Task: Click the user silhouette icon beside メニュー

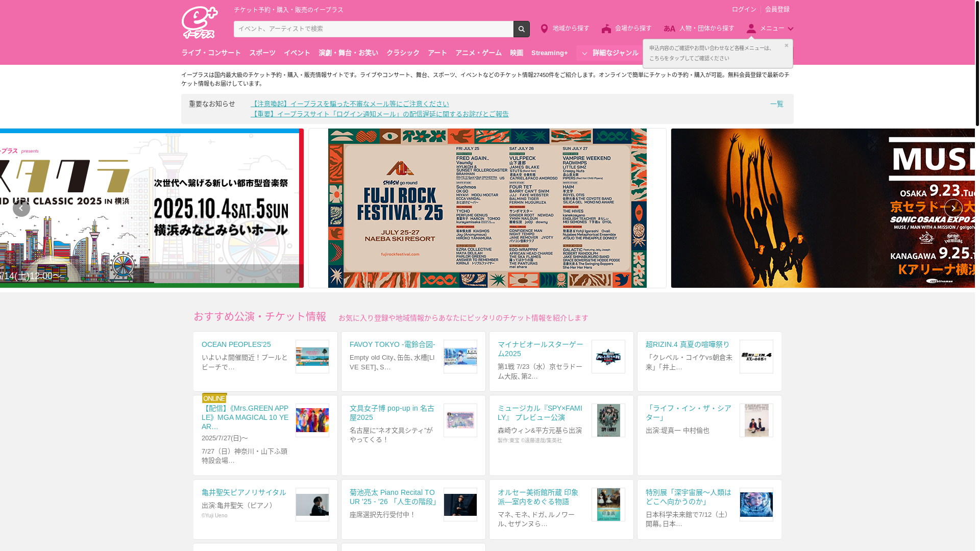Action: pyautogui.click(x=751, y=29)
